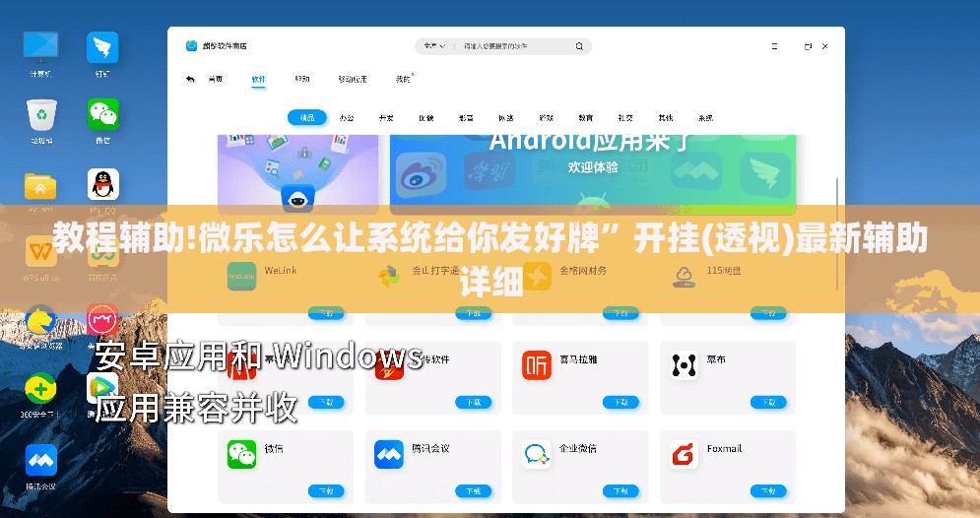980x518 pixels.
Task: Select 图像 category
Action: click(x=426, y=117)
